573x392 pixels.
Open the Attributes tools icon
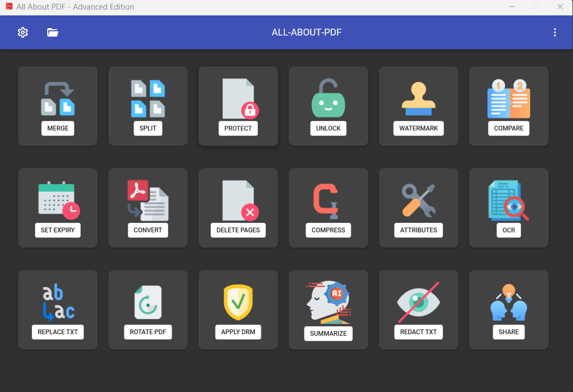point(419,201)
